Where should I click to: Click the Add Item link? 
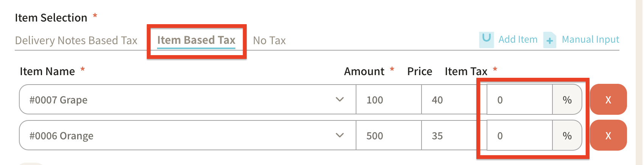[x=518, y=39]
